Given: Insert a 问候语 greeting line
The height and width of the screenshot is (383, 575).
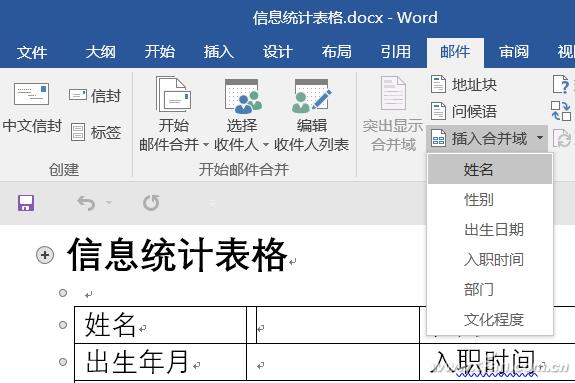Looking at the screenshot, I should pyautogui.click(x=464, y=111).
